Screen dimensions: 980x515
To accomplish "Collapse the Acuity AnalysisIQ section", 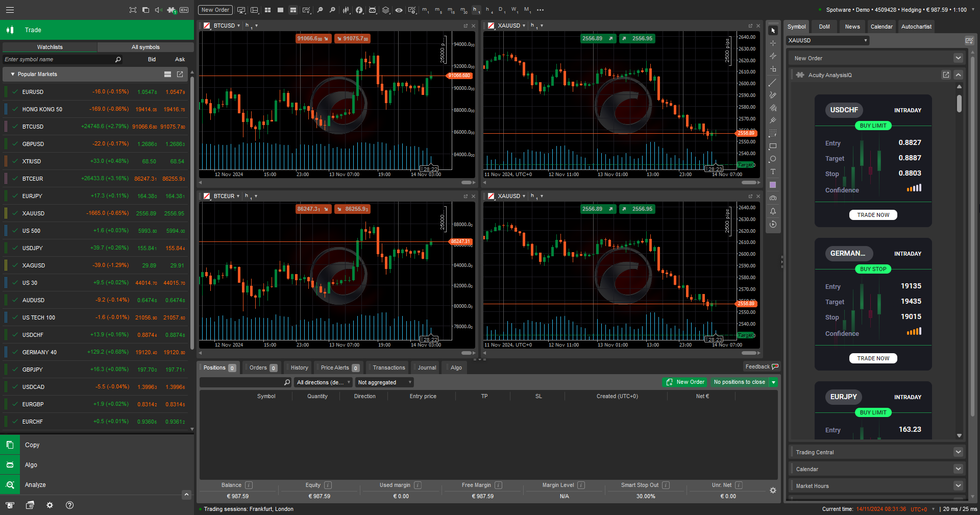I will coord(958,75).
